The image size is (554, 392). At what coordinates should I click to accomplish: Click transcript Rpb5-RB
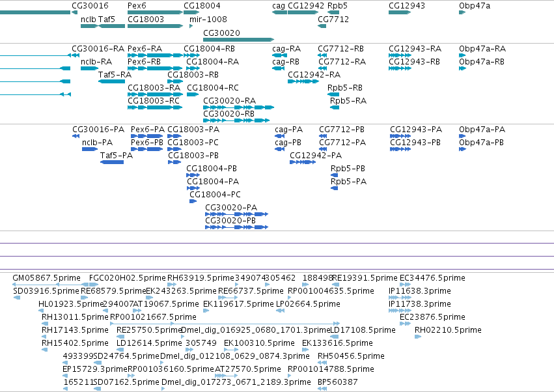333,94
